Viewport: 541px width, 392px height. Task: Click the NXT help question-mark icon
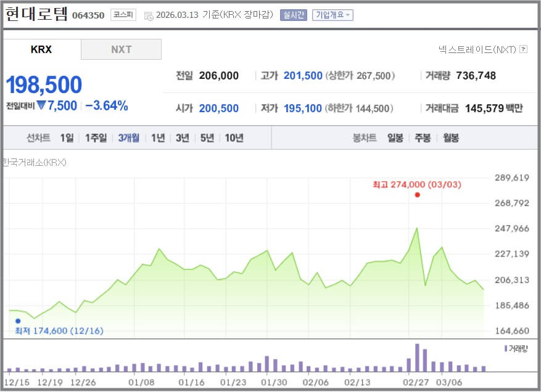pos(523,49)
